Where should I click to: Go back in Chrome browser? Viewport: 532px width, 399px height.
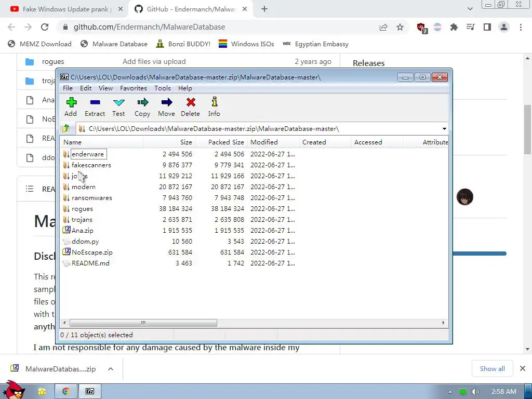(11, 27)
